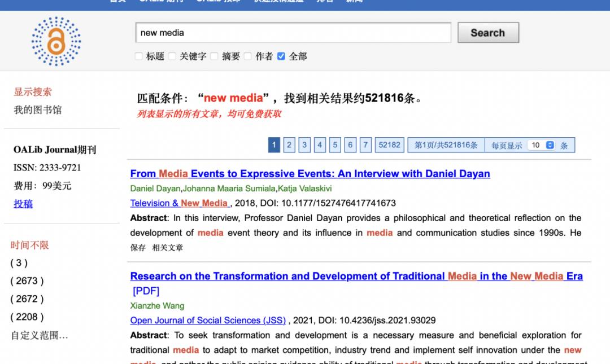Check the 关键字 (keyword) checkbox
Viewport: 610px width, 364px height.
pyautogui.click(x=172, y=56)
